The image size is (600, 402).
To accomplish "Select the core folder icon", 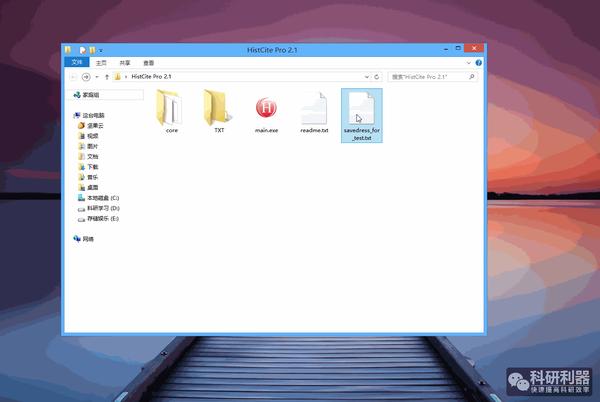I will click(169, 108).
